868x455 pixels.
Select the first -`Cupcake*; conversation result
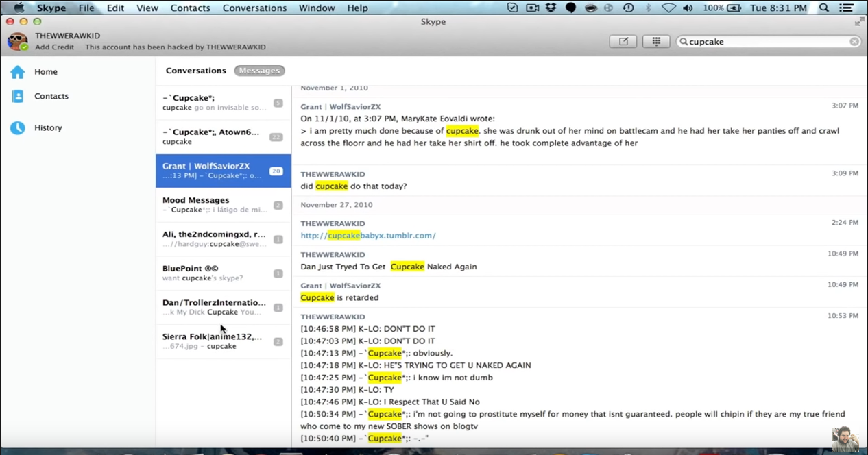pos(224,103)
